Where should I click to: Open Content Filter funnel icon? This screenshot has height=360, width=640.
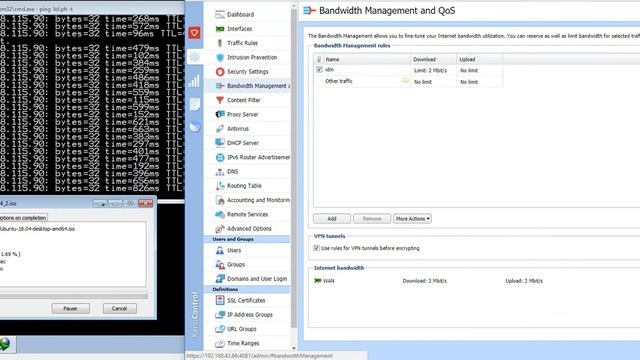coord(220,100)
